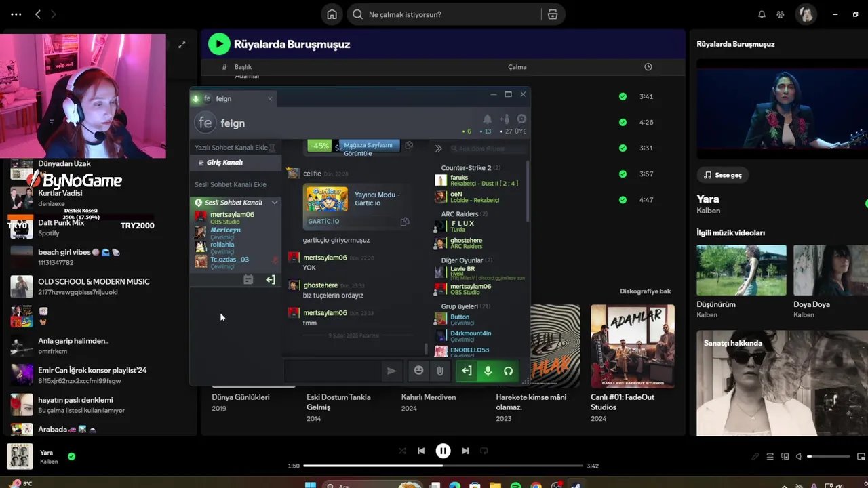The width and height of the screenshot is (868, 488).
Task: Send message with the arrow button in Steam chat
Action: (x=391, y=371)
